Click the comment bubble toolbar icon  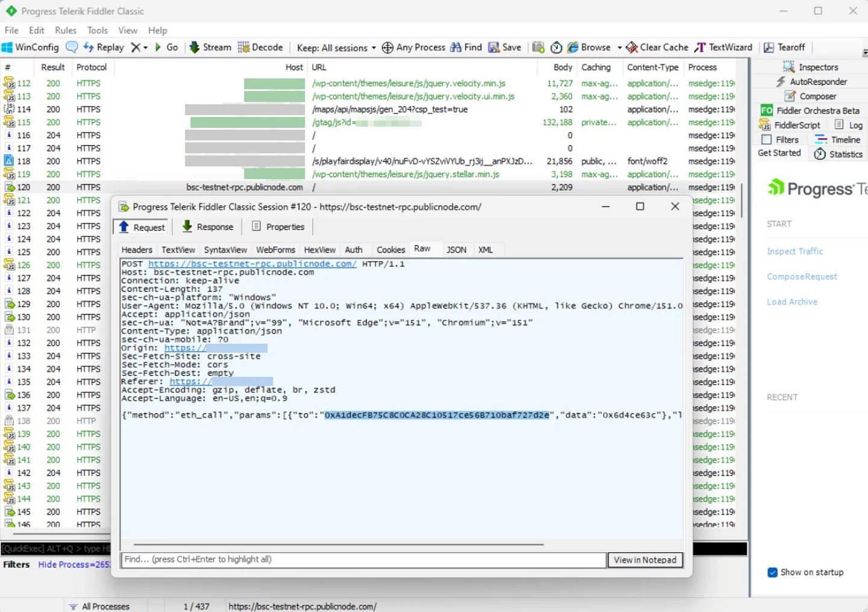pos(72,47)
